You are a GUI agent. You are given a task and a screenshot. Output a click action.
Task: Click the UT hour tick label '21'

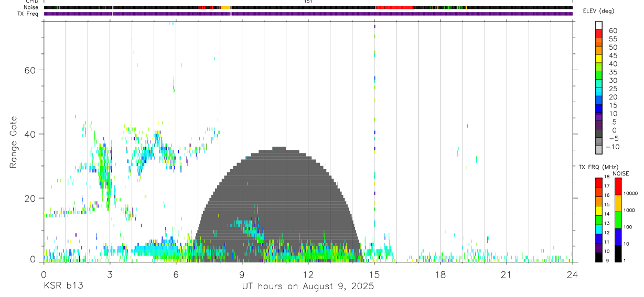[506, 274]
